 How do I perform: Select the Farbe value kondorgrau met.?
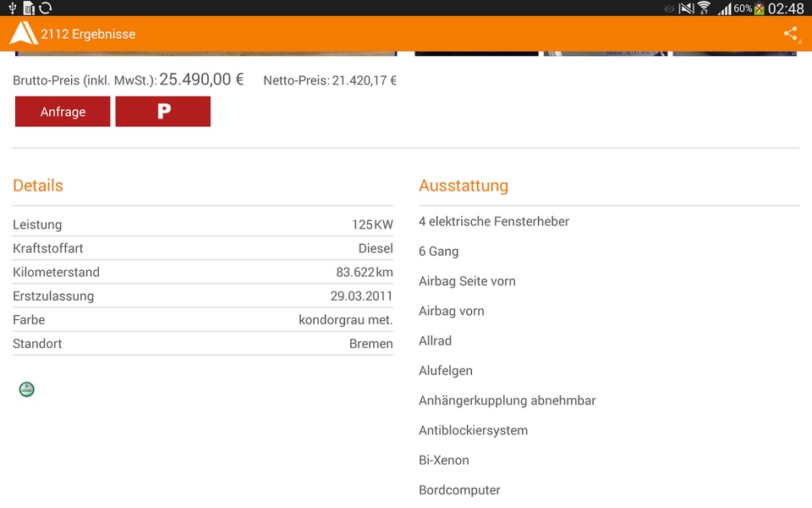pyautogui.click(x=345, y=320)
